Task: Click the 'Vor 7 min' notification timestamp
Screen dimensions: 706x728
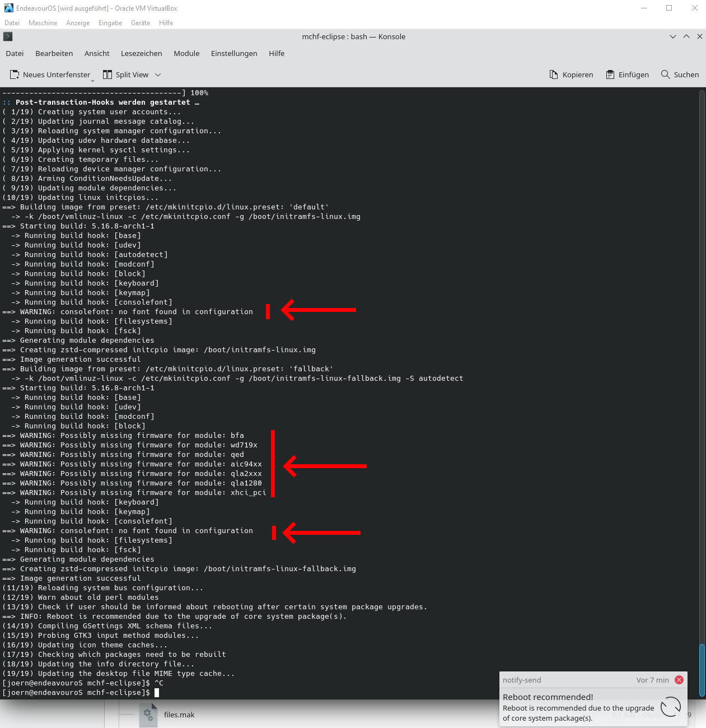Action: (x=652, y=680)
